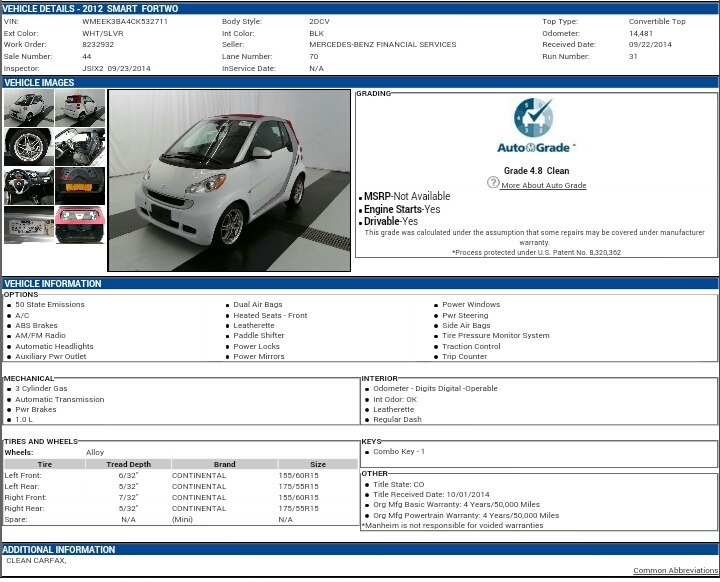
Task: Click 3 Cylinder Gas mechanical entry
Action: click(x=41, y=388)
